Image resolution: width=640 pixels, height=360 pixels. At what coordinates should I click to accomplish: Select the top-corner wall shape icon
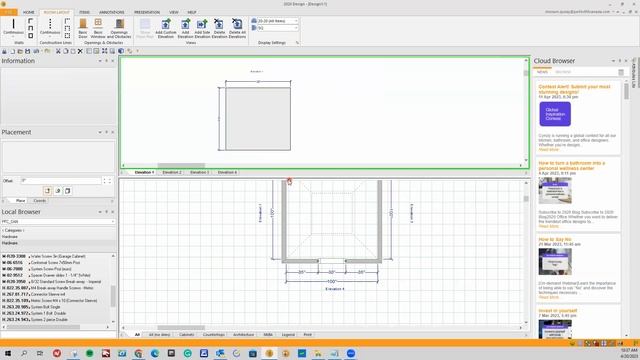pyautogui.click(x=31, y=21)
